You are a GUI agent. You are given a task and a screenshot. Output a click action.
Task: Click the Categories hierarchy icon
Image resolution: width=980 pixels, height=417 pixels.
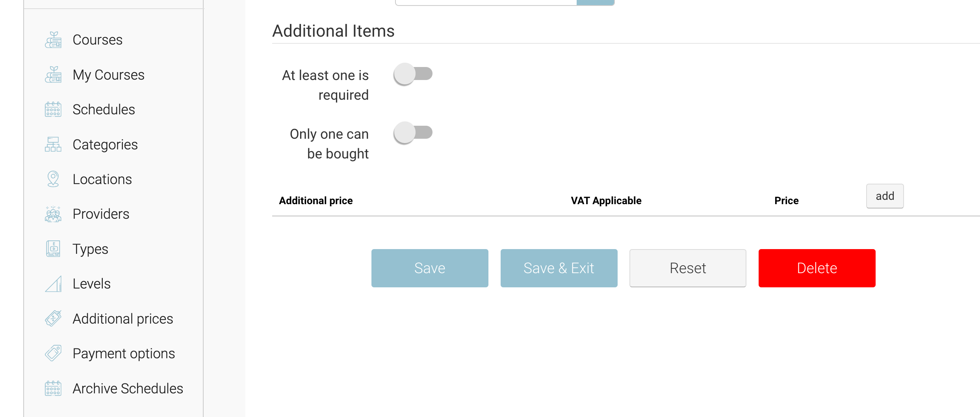point(53,144)
